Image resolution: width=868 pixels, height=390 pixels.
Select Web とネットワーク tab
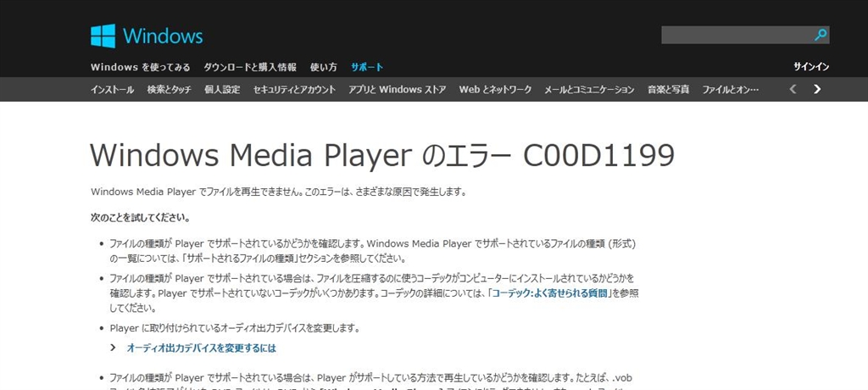[x=495, y=89]
